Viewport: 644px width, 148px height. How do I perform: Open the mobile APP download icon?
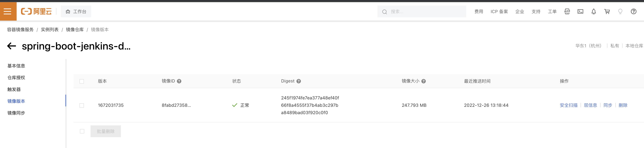pos(567,11)
